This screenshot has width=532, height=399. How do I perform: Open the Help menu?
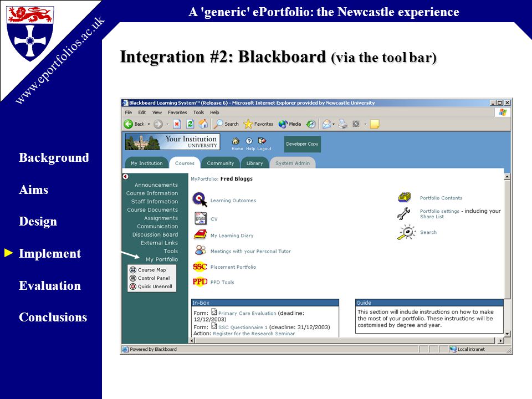coord(214,112)
